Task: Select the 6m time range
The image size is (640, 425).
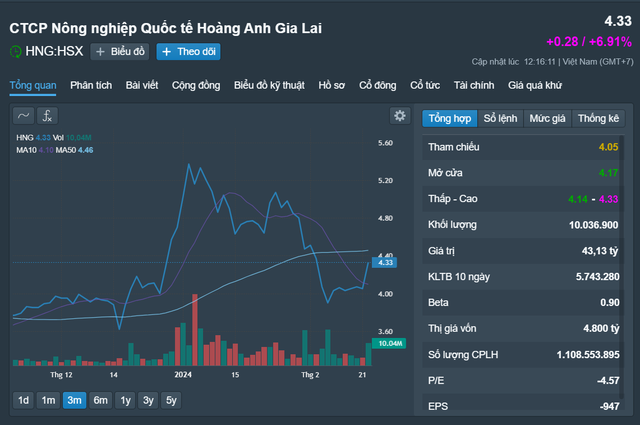Action: (100, 400)
